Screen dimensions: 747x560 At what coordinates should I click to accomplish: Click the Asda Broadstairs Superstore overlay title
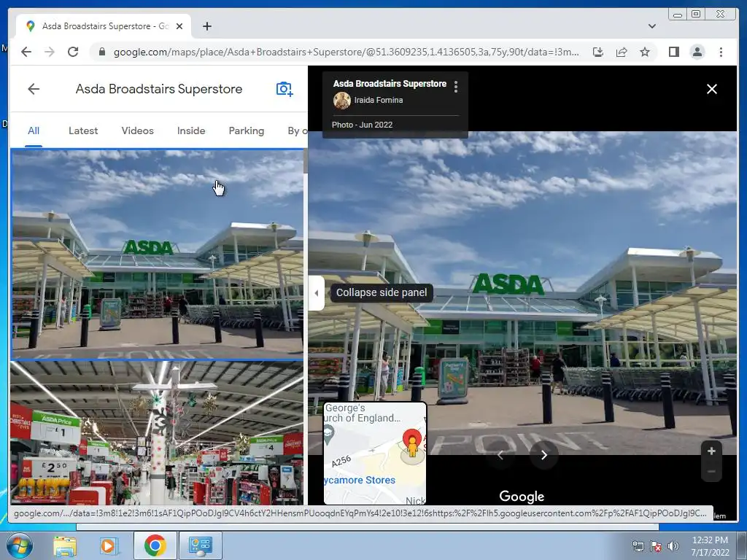click(390, 84)
